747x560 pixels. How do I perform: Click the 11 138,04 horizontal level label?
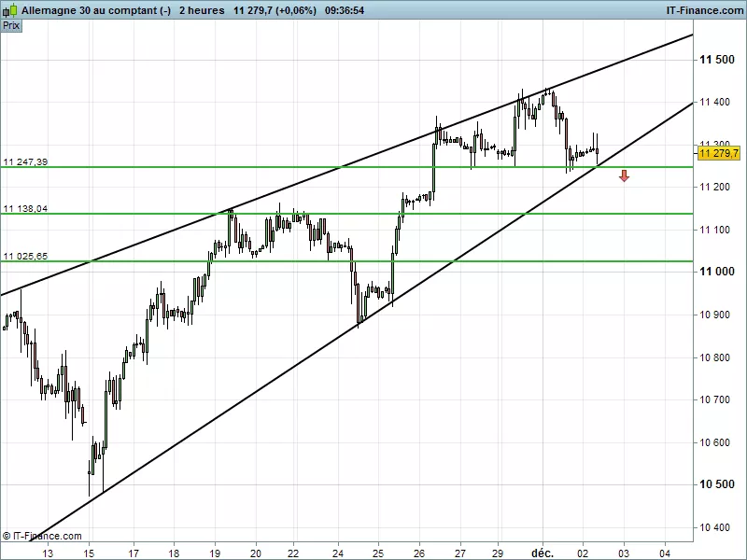pyautogui.click(x=25, y=208)
